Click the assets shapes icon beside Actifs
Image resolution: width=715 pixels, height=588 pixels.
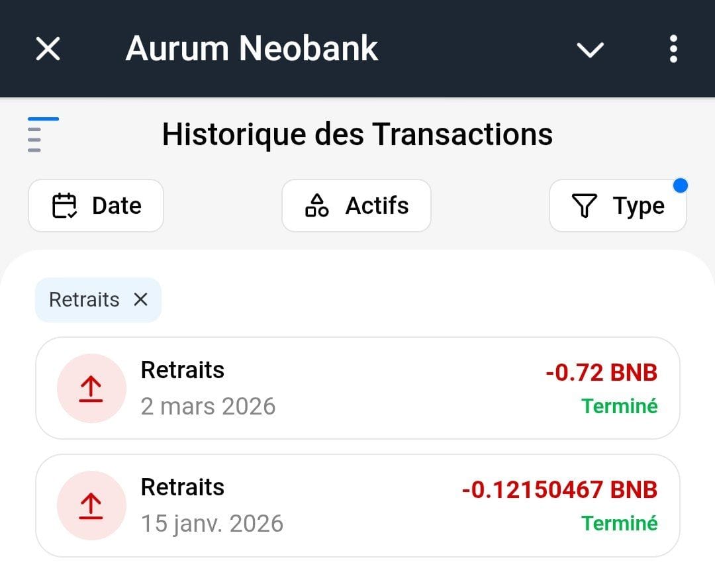pos(316,205)
